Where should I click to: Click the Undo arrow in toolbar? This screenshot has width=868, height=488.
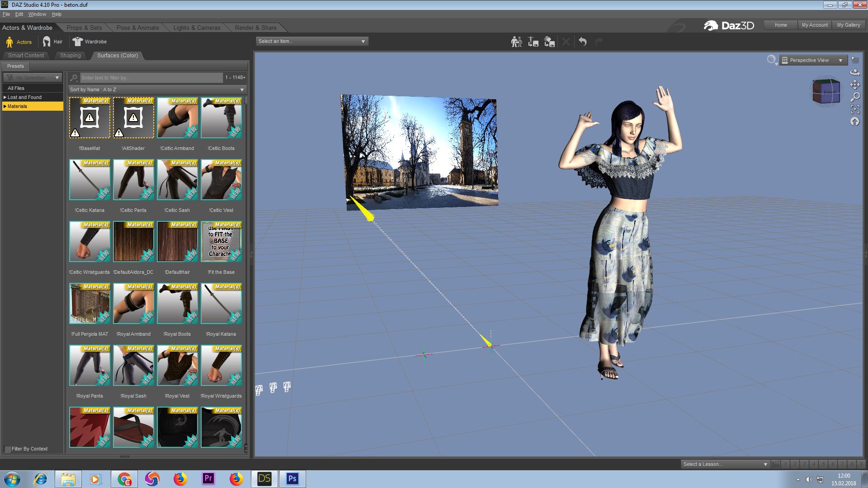point(583,42)
